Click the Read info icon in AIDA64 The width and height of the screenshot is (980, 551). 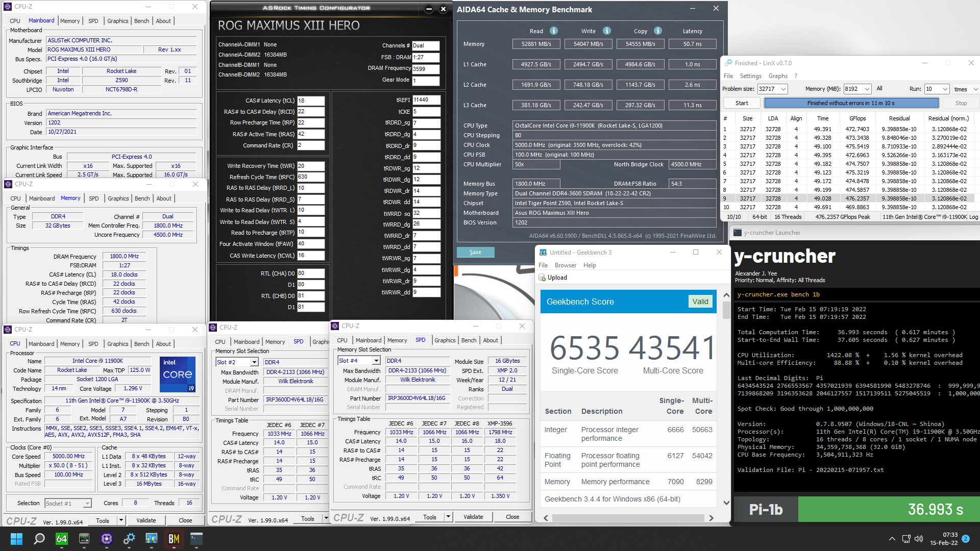(x=554, y=31)
